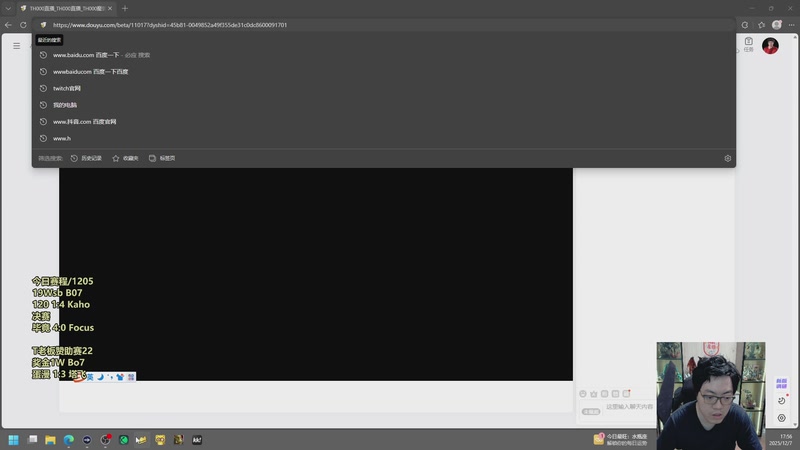The width and height of the screenshot is (800, 450).
Task: Open the tab search chevron at top-left
Action: click(8, 8)
